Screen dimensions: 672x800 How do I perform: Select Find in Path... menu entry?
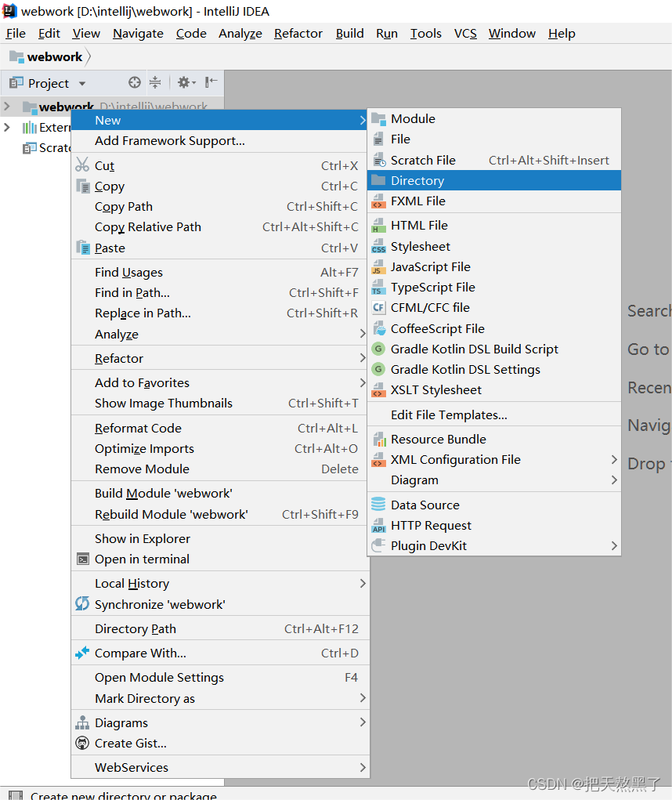[x=220, y=293]
